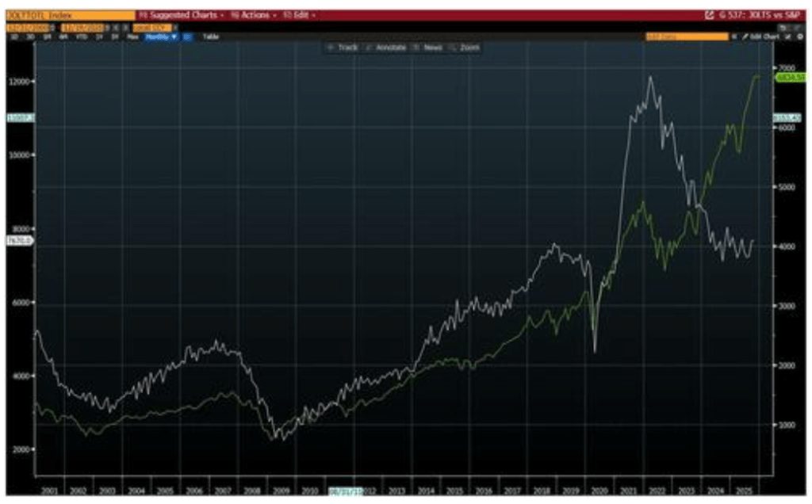Select the Max range tab
Image resolution: width=812 pixels, height=504 pixels.
point(132,36)
